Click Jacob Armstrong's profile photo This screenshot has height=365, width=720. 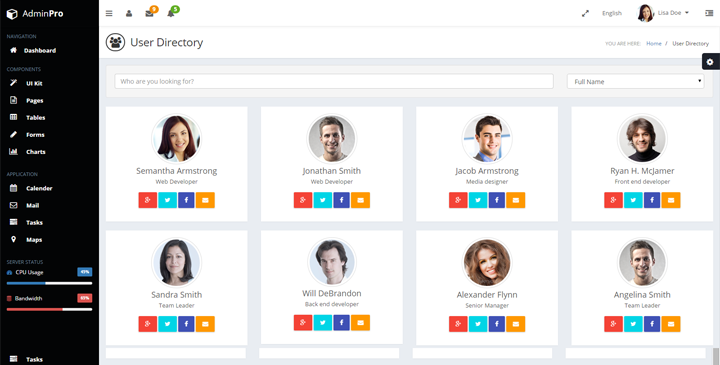487,138
